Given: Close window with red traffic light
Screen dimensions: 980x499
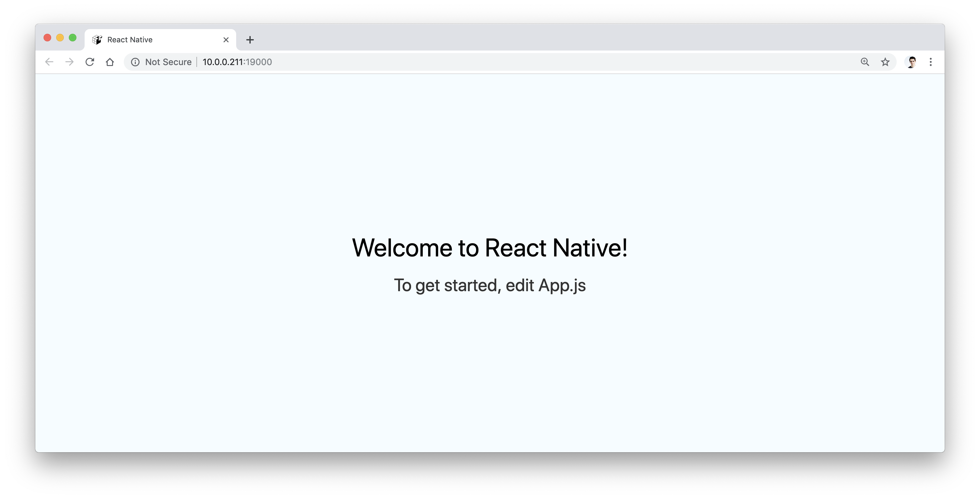Looking at the screenshot, I should [48, 38].
